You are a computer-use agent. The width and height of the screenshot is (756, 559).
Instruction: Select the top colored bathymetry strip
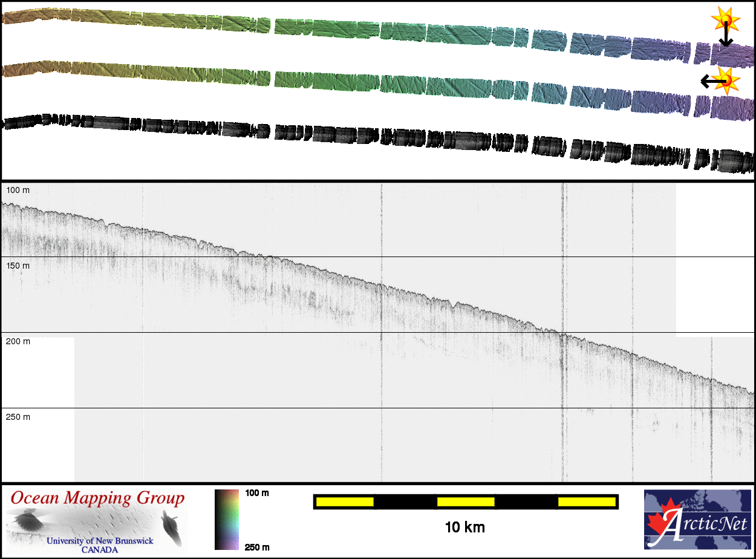[x=375, y=30]
